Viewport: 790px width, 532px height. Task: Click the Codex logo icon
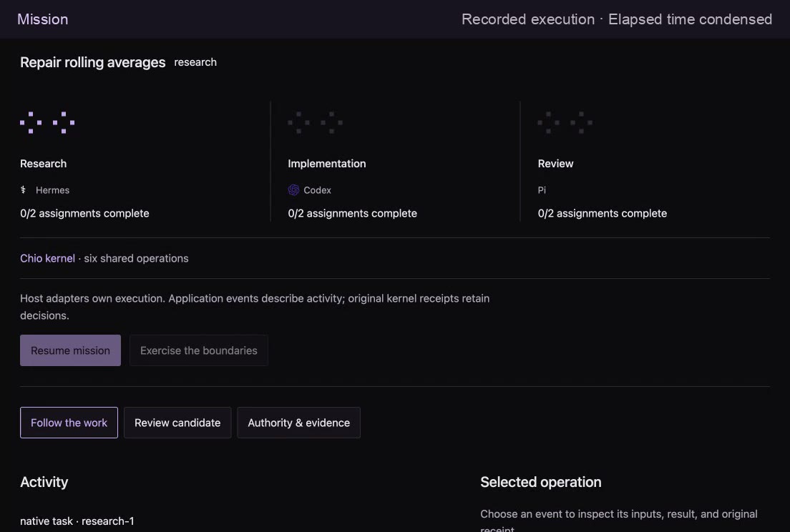[x=293, y=189]
